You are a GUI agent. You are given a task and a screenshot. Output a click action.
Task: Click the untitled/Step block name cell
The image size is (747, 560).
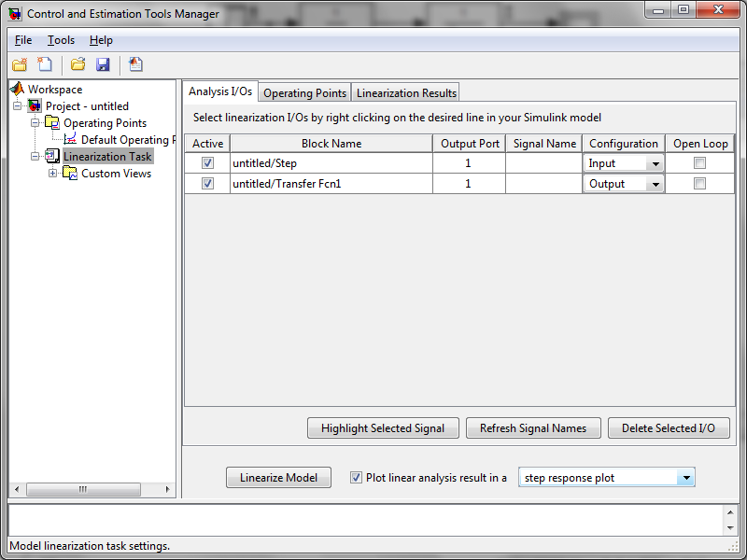[x=331, y=162]
